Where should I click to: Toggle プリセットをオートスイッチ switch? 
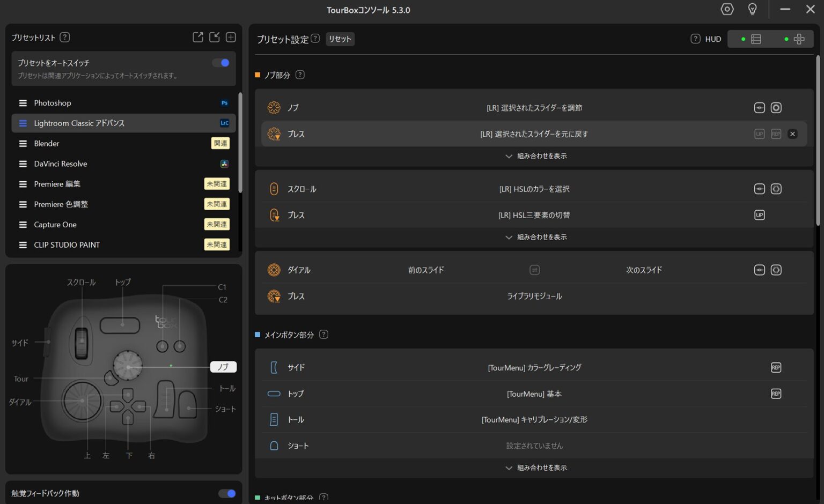click(221, 63)
